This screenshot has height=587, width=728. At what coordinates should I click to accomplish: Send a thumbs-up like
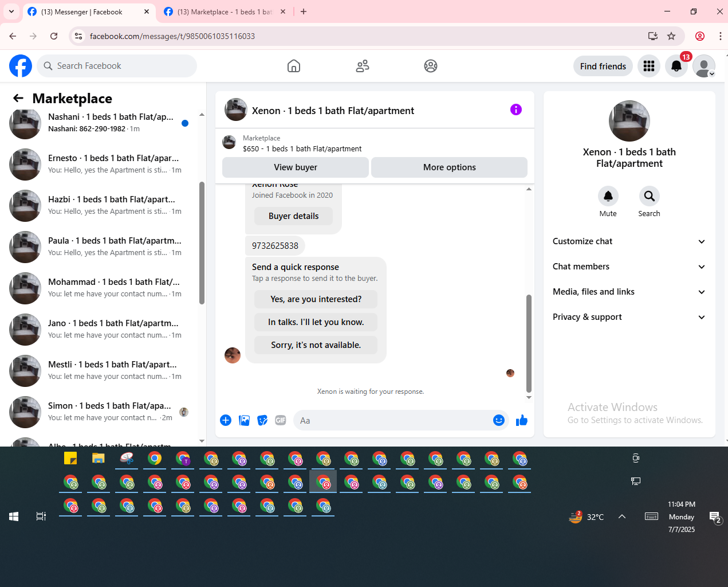522,420
